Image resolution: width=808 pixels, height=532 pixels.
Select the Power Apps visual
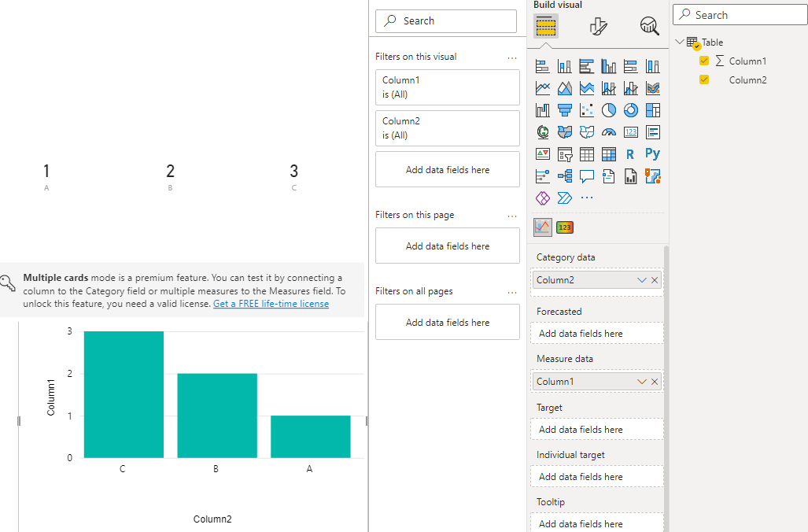tap(543, 198)
